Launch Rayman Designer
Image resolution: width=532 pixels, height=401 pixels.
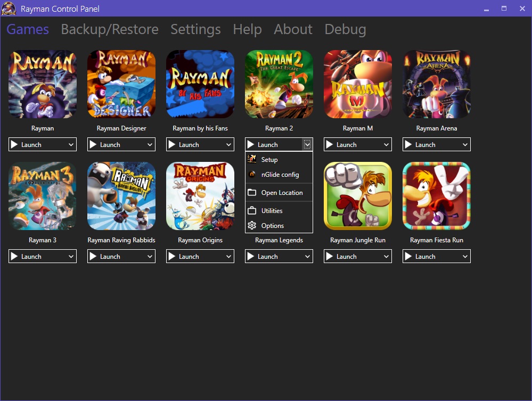tap(116, 144)
